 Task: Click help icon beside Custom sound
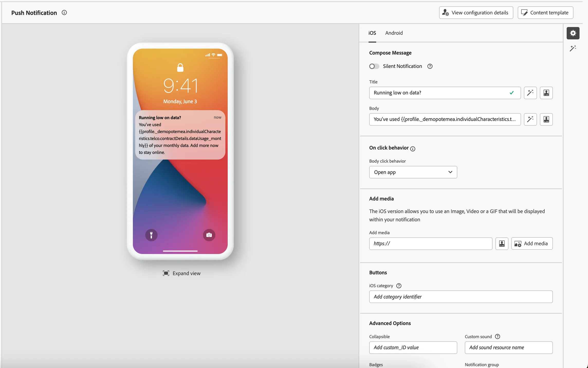point(498,337)
